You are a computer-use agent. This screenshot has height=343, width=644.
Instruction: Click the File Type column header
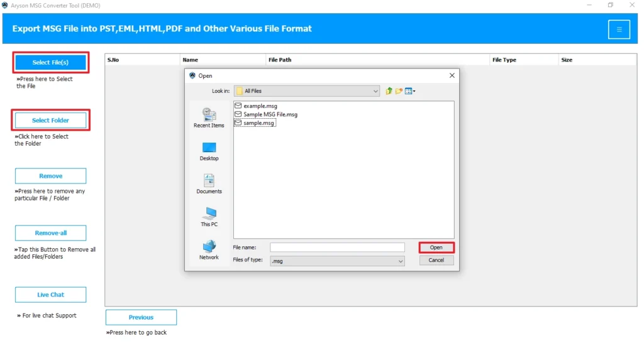pyautogui.click(x=524, y=60)
